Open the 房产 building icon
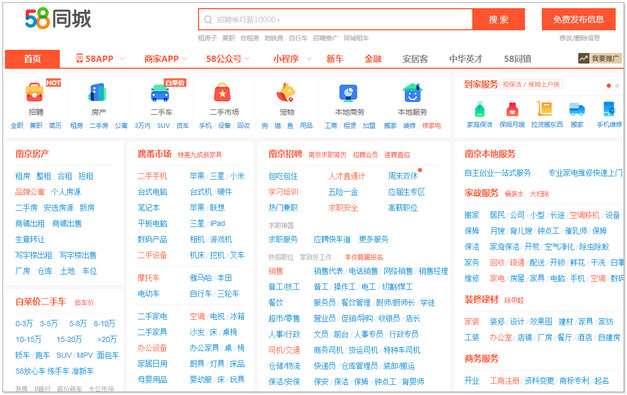Screen dimensions: 627x395 98,92
